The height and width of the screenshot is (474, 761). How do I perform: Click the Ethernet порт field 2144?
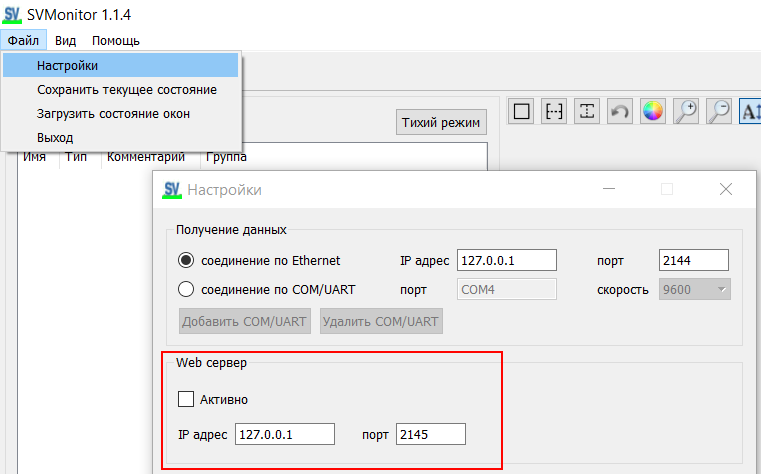click(x=694, y=261)
